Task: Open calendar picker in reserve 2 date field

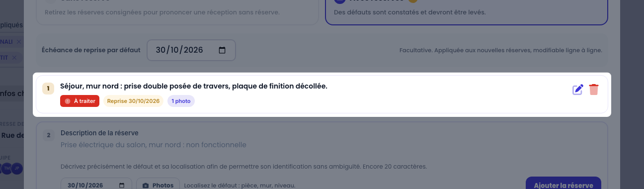Action: coord(123,186)
